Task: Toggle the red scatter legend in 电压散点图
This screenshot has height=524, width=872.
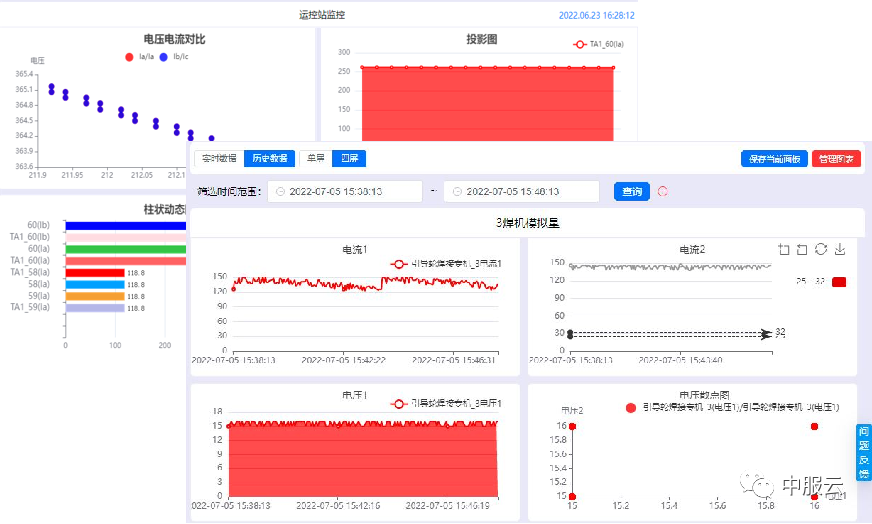Action: [631, 408]
